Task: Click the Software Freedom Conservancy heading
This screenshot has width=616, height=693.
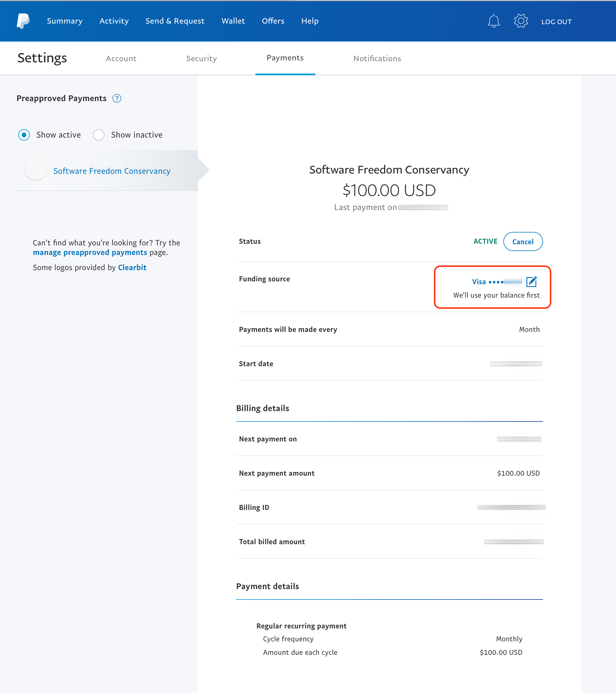Action: (389, 170)
